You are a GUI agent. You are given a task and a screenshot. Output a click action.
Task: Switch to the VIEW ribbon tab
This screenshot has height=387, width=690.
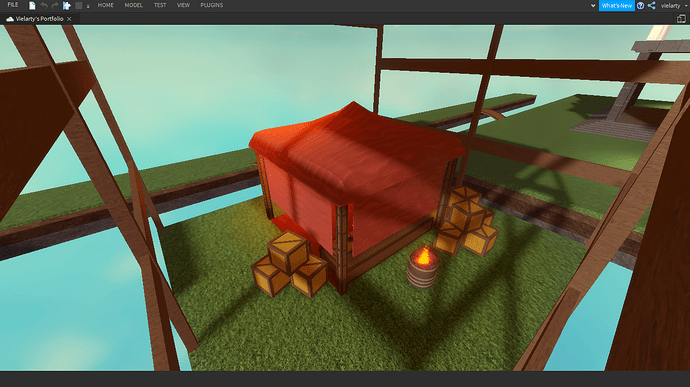point(183,5)
